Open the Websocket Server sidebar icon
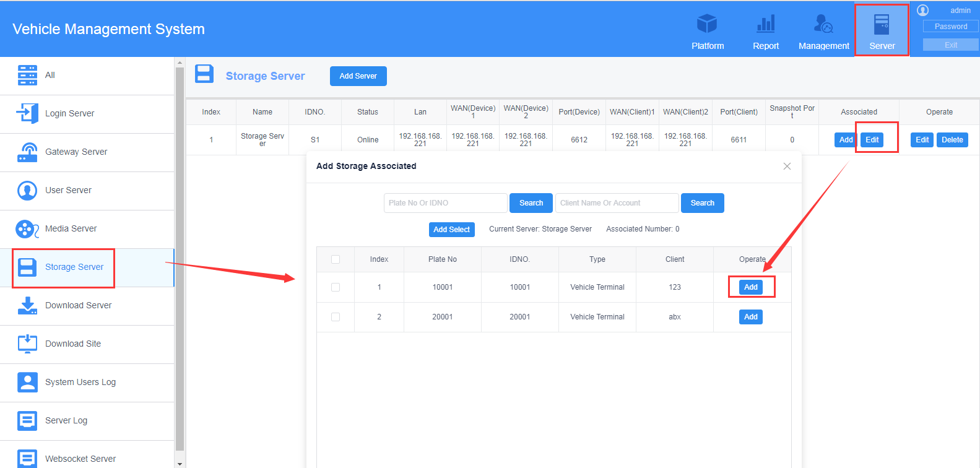The height and width of the screenshot is (468, 980). click(x=27, y=459)
